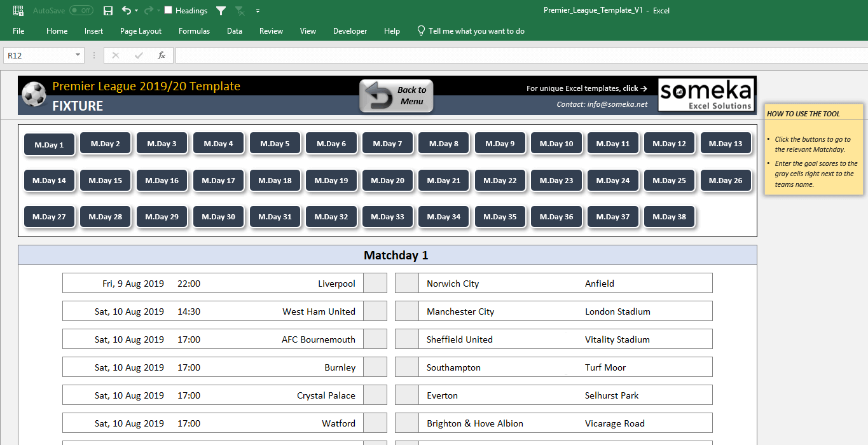
Task: Click the Clear filter icon
Action: pos(240,11)
